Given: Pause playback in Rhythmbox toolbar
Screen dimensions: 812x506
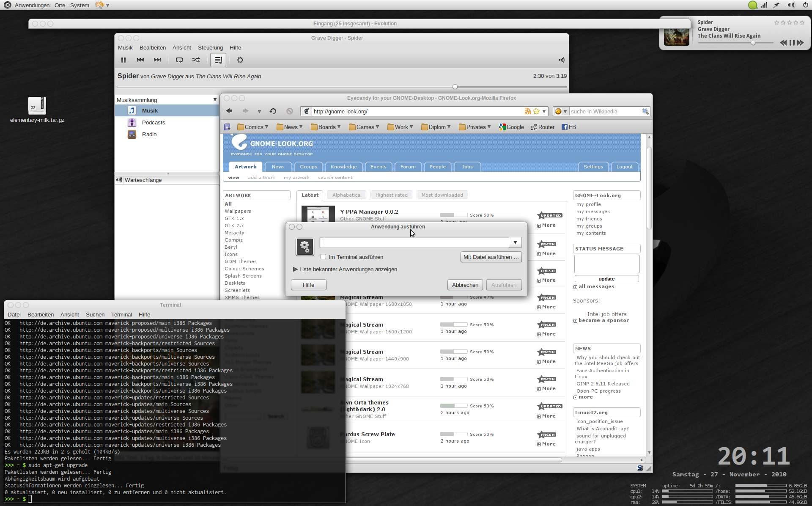Looking at the screenshot, I should (123, 60).
